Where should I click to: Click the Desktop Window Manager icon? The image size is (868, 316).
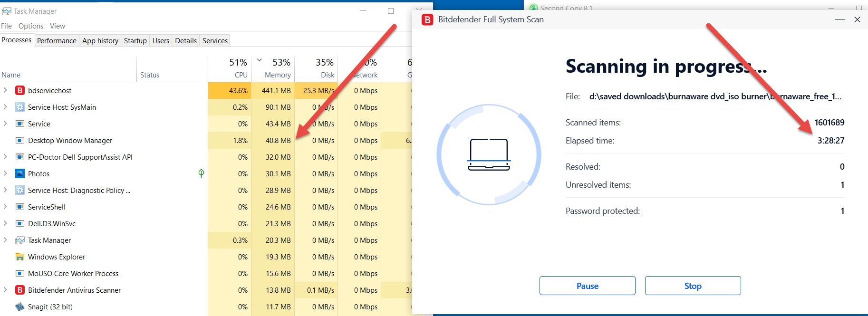pyautogui.click(x=20, y=140)
